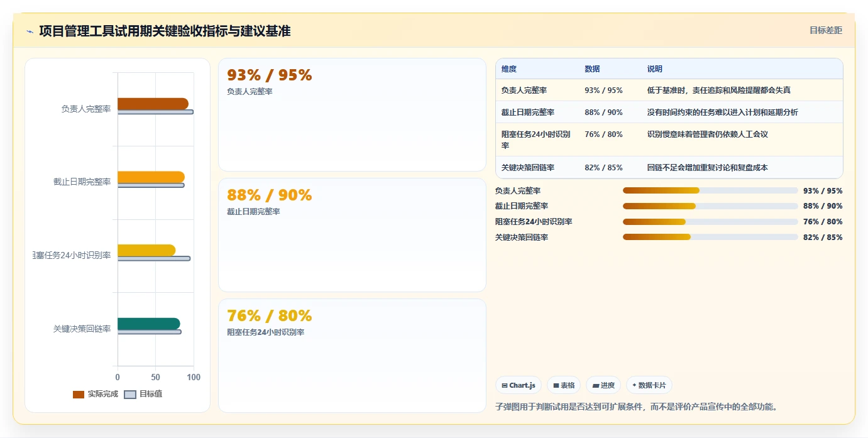The image size is (868, 438).
Task: Click the 负责人完整率 label in the progress list
Action: click(x=518, y=190)
